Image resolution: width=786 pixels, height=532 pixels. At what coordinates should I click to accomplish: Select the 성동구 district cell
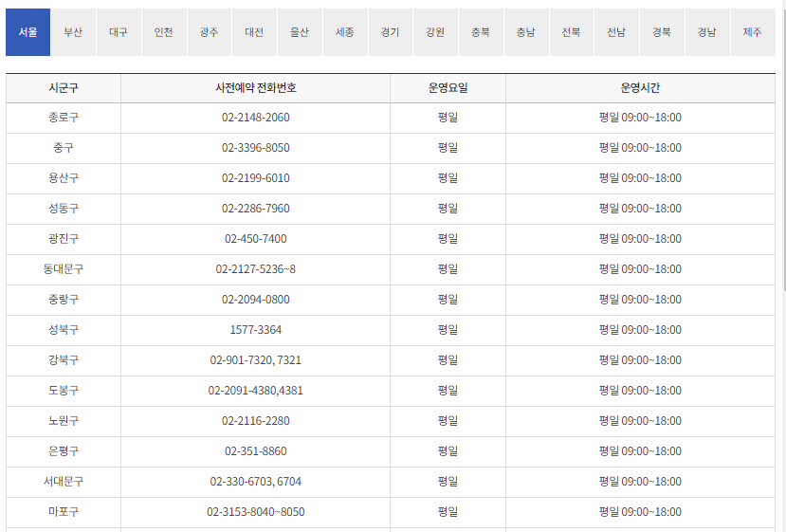click(64, 209)
